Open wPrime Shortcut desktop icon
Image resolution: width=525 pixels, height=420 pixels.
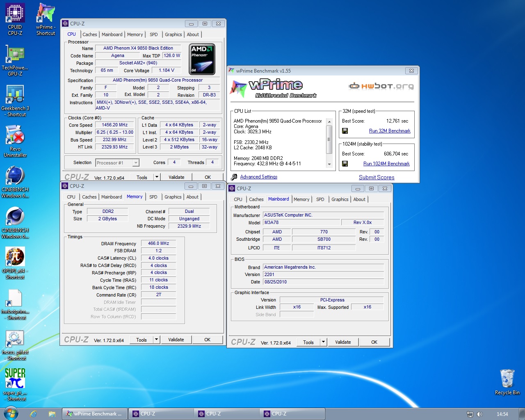46,19
